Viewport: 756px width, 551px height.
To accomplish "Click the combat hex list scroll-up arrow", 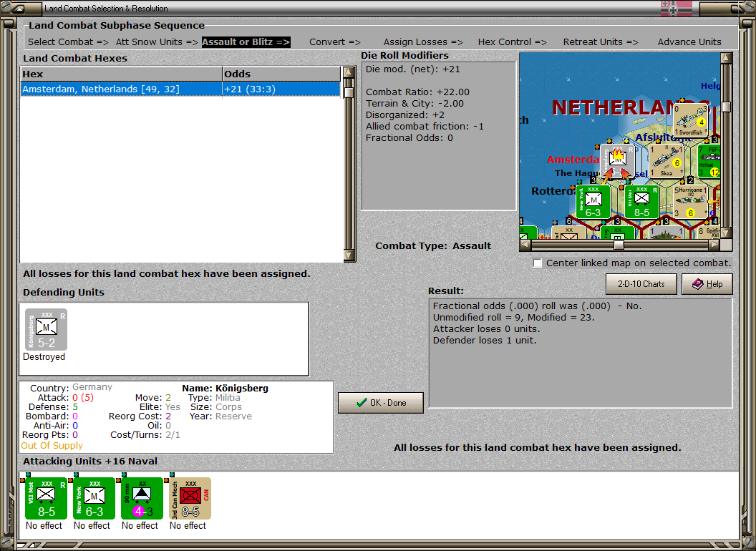I will tap(349, 73).
